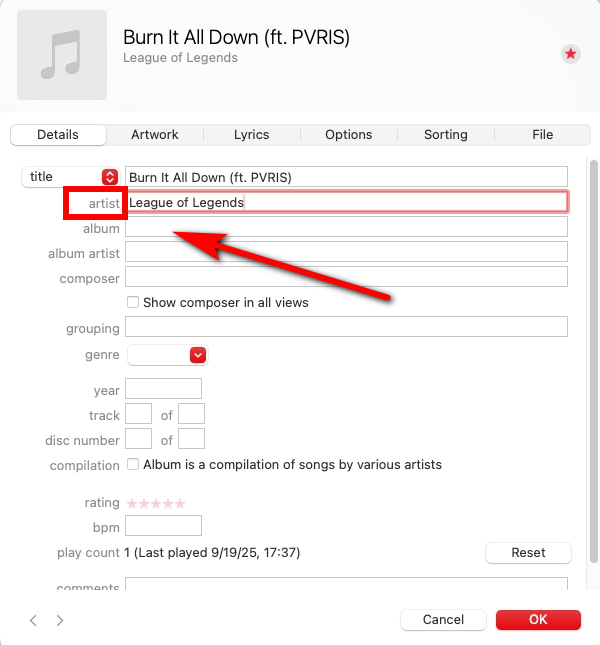Click the composer input field
This screenshot has height=645, width=600.
click(x=346, y=277)
